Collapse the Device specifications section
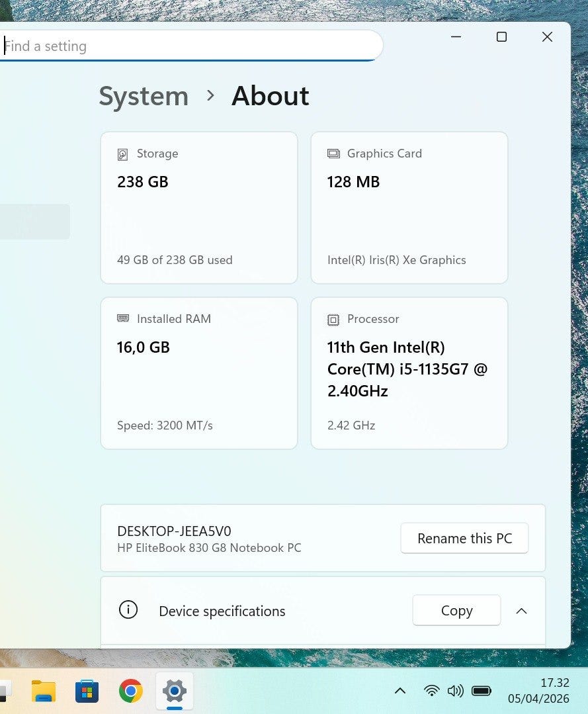This screenshot has height=714, width=588. 521,611
